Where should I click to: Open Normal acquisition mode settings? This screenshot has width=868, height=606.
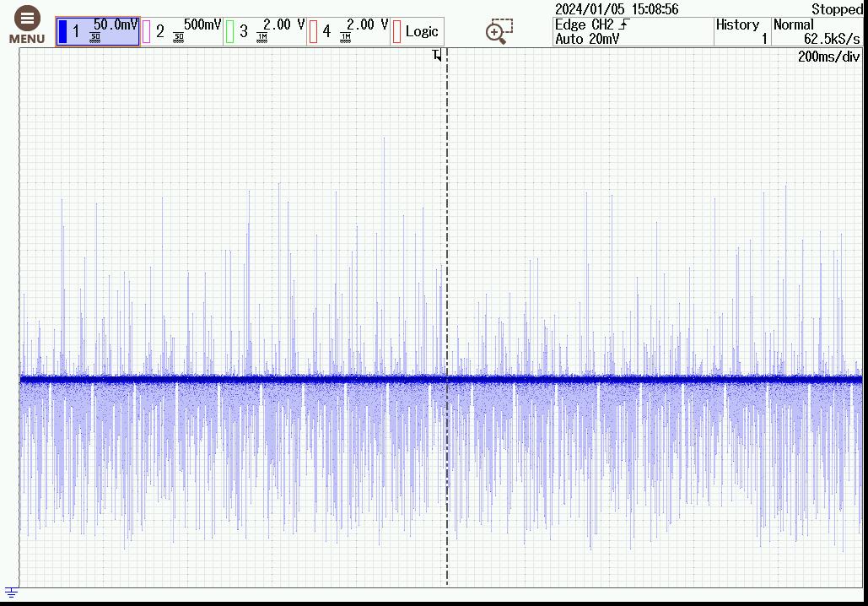coord(817,24)
